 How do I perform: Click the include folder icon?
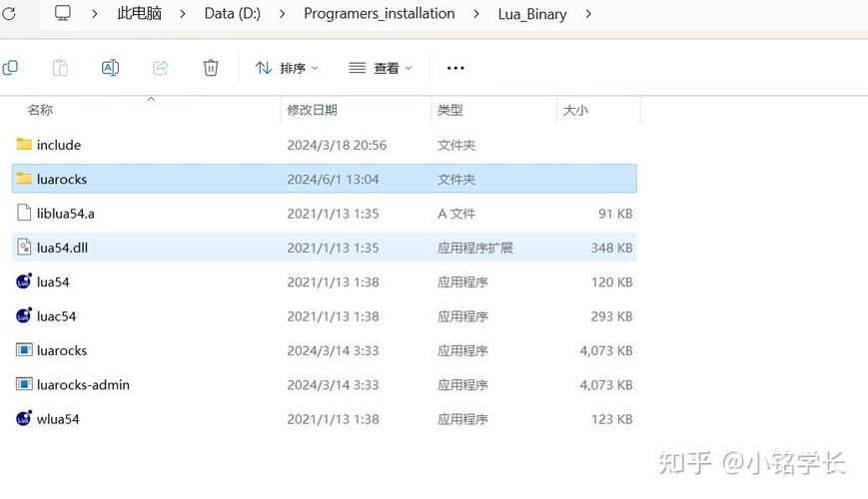(24, 145)
